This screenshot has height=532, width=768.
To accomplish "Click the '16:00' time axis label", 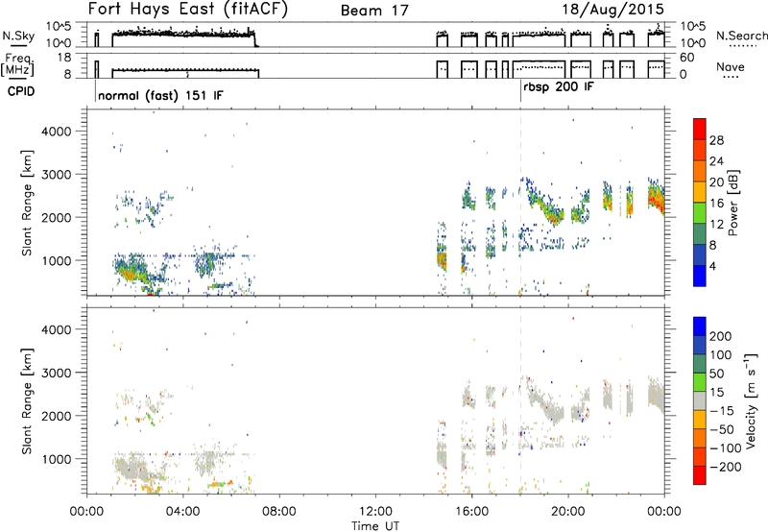I will pyautogui.click(x=471, y=512).
